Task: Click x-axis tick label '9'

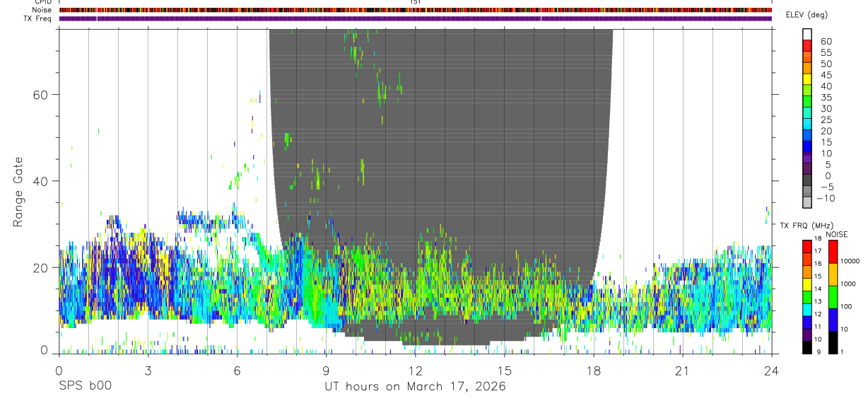Action: tap(326, 371)
